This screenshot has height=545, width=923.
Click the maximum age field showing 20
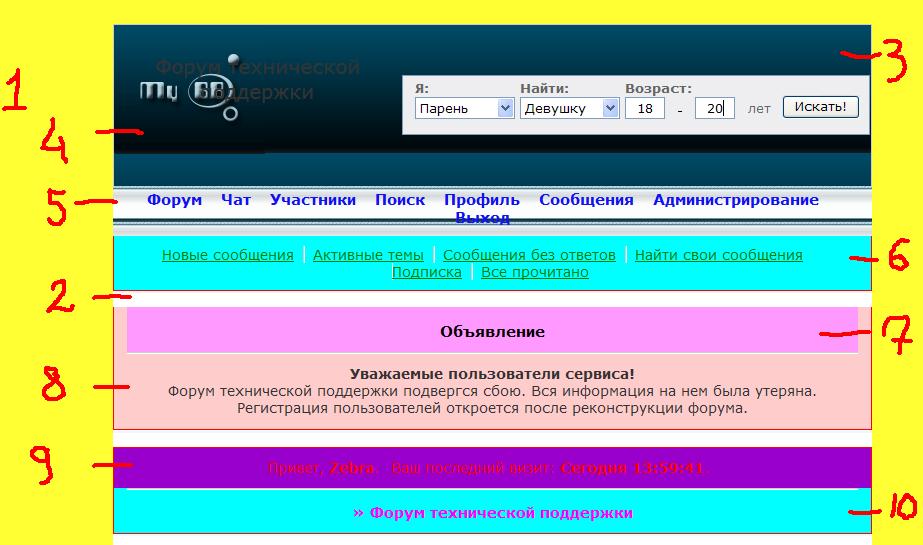[x=714, y=108]
